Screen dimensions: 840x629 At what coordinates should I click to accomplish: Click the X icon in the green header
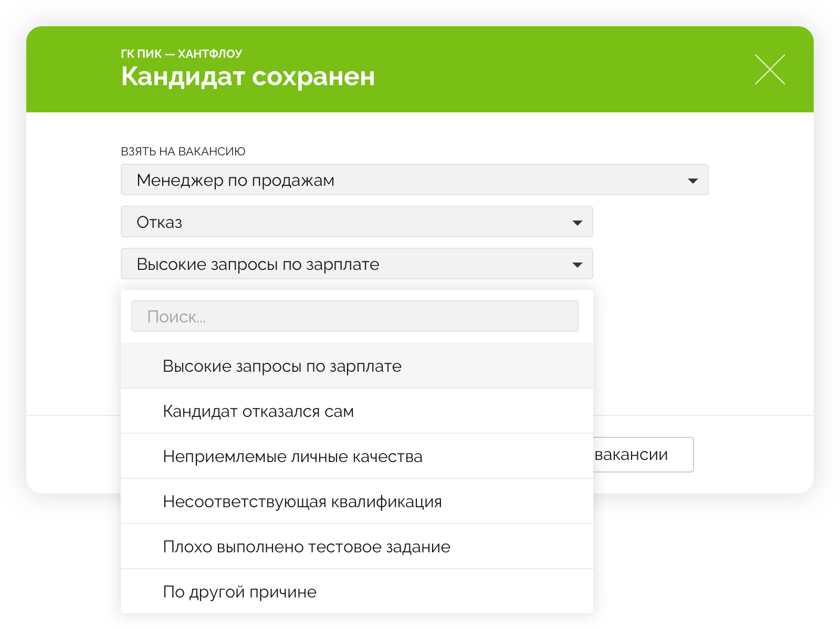tap(770, 69)
